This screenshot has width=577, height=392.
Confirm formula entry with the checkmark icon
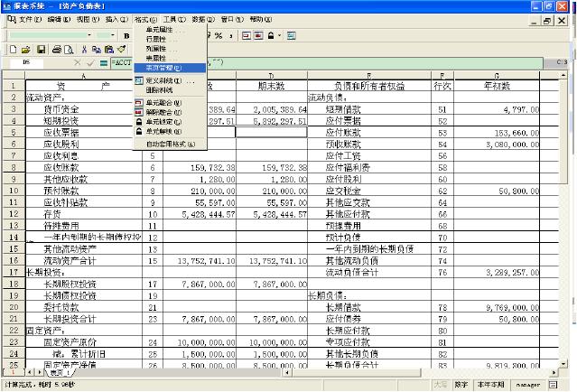(x=90, y=63)
